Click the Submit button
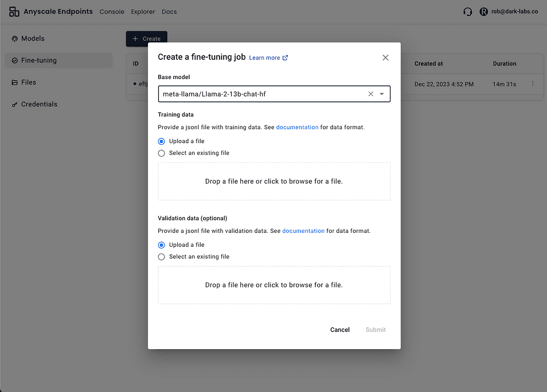 pos(376,330)
